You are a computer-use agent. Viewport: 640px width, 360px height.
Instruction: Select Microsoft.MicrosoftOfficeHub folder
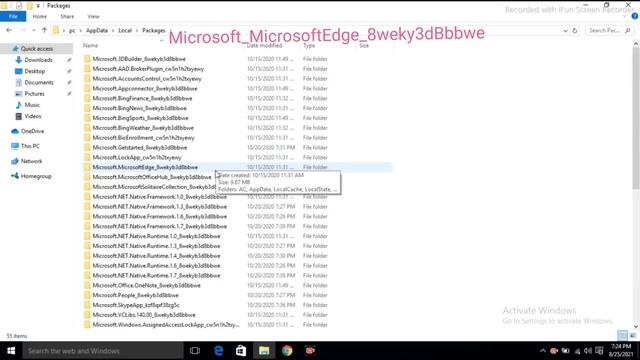coord(152,177)
